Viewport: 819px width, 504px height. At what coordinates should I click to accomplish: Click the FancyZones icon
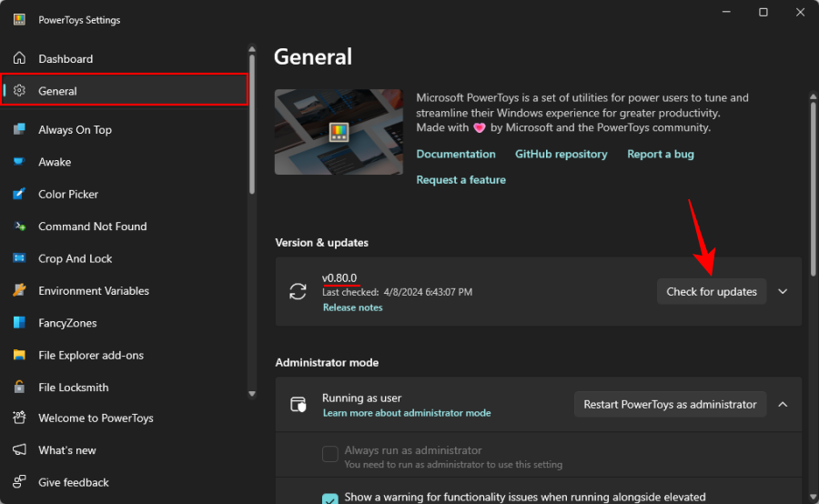[x=19, y=323]
